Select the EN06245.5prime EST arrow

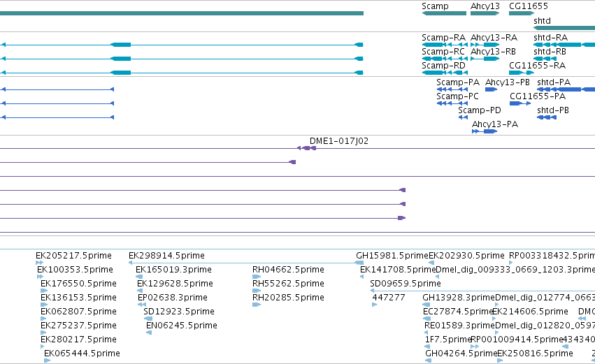(x=149, y=333)
